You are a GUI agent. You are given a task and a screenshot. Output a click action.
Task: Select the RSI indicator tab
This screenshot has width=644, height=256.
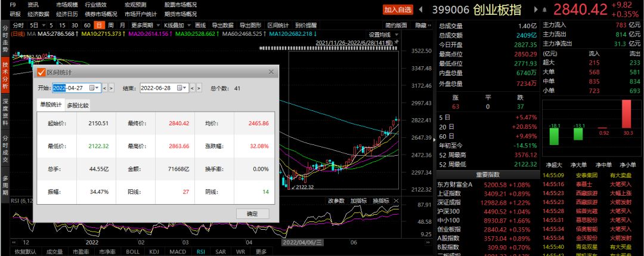pos(201,252)
